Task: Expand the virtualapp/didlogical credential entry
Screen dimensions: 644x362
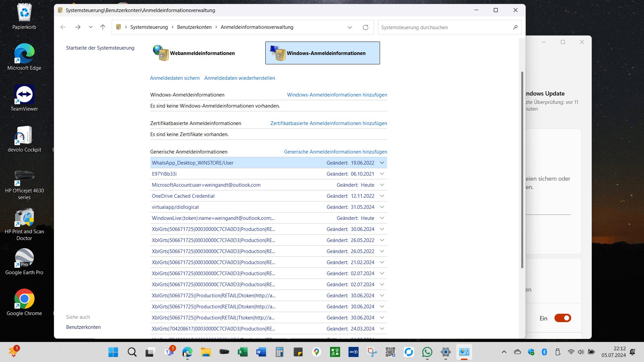Action: pyautogui.click(x=382, y=207)
